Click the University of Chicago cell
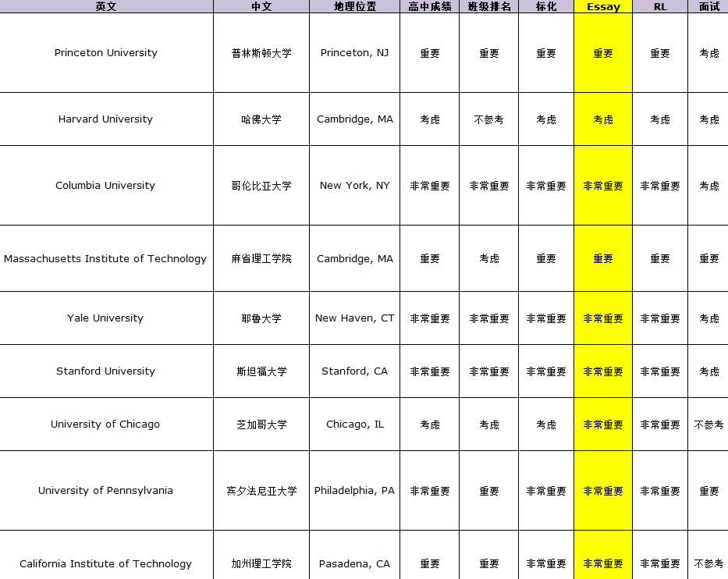The width and height of the screenshot is (728, 579). pyautogui.click(x=106, y=424)
